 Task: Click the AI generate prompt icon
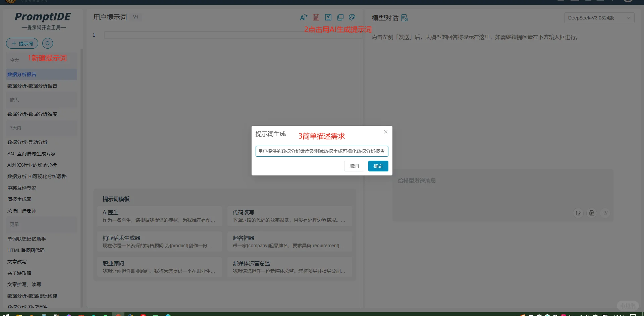tap(304, 17)
